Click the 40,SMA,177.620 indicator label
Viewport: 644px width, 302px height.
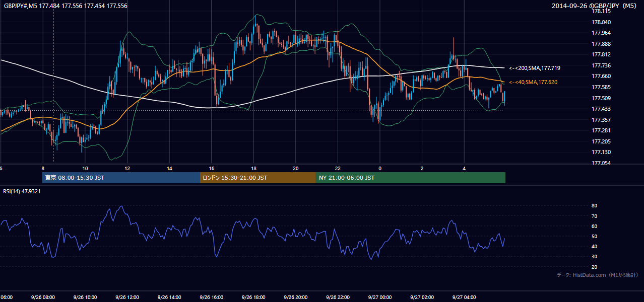coord(533,82)
